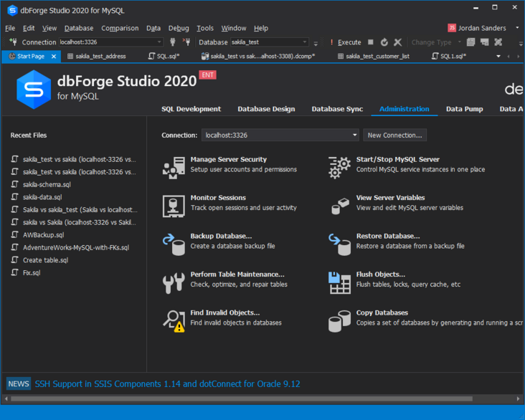The height and width of the screenshot is (420, 525).
Task: Click the Flush Objects icon
Action: pyautogui.click(x=339, y=282)
